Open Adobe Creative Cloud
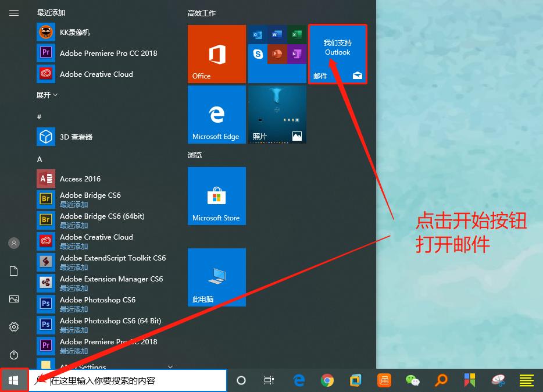 [96, 74]
